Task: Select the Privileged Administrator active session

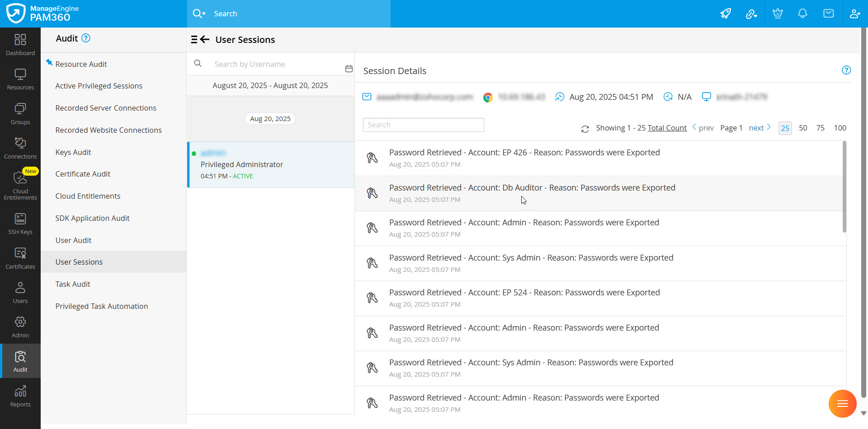Action: [271, 165]
